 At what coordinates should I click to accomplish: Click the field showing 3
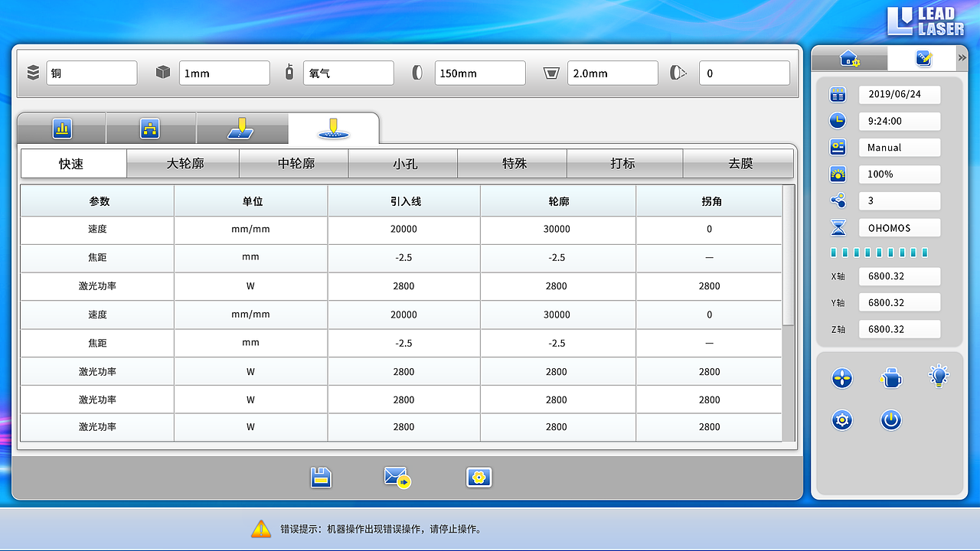[x=900, y=201]
